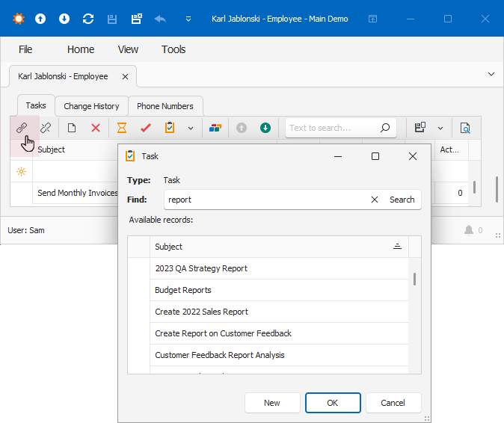Select Create Report on Customer Feedback record

click(279, 333)
